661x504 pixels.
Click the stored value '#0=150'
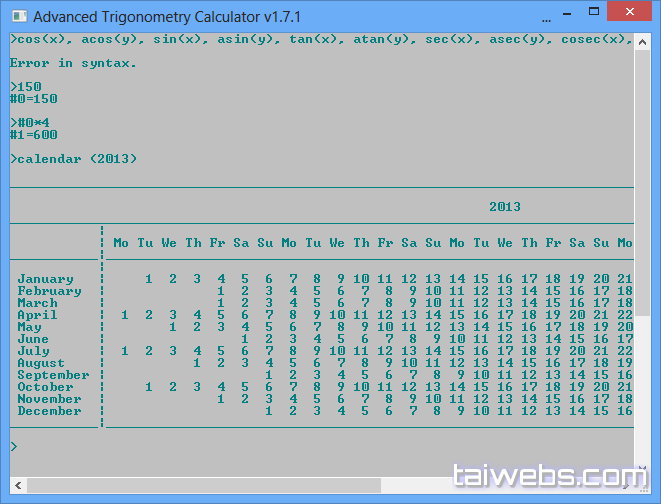coord(33,99)
